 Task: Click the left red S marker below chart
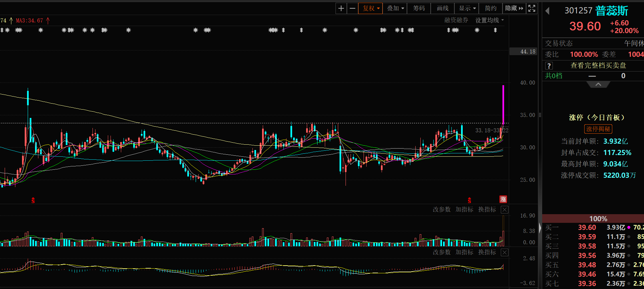pos(33,200)
